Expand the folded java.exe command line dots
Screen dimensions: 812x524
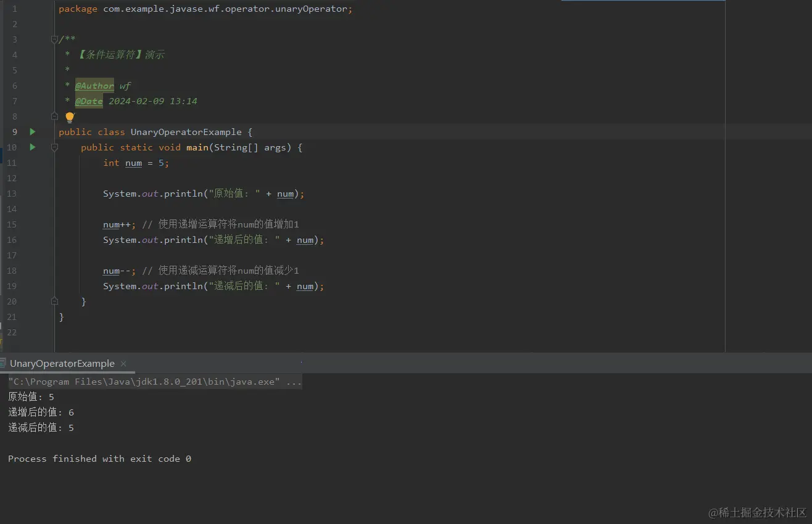tap(294, 382)
